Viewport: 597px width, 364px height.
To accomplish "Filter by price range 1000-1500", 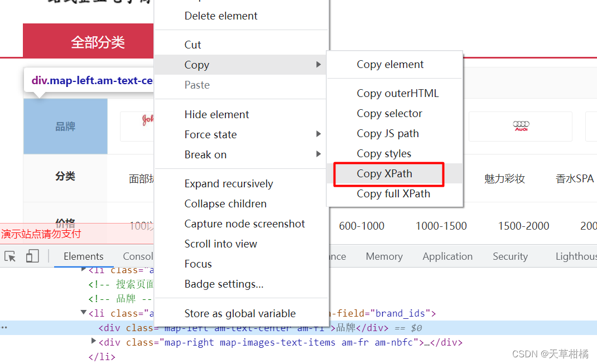I will [441, 226].
